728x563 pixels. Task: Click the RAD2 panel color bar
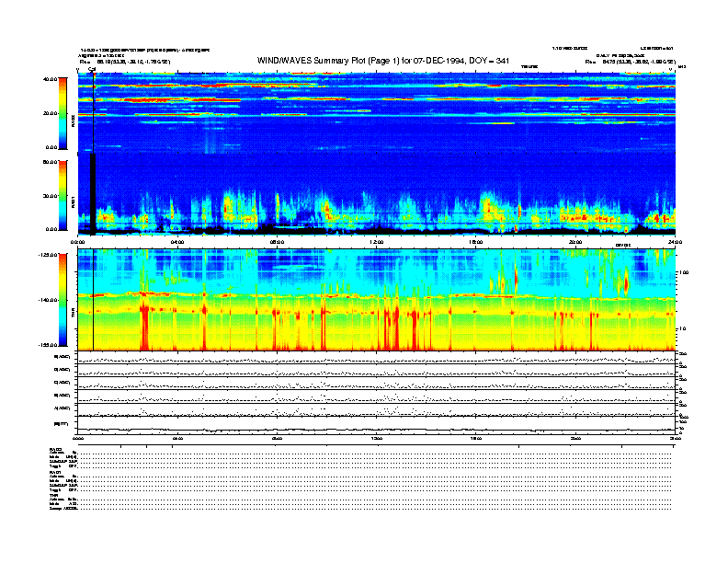point(63,113)
